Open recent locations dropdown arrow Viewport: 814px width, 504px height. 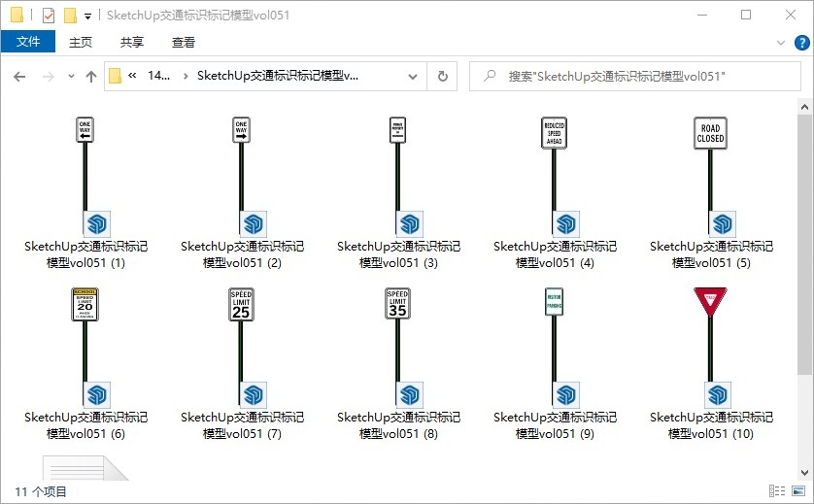pyautogui.click(x=71, y=77)
